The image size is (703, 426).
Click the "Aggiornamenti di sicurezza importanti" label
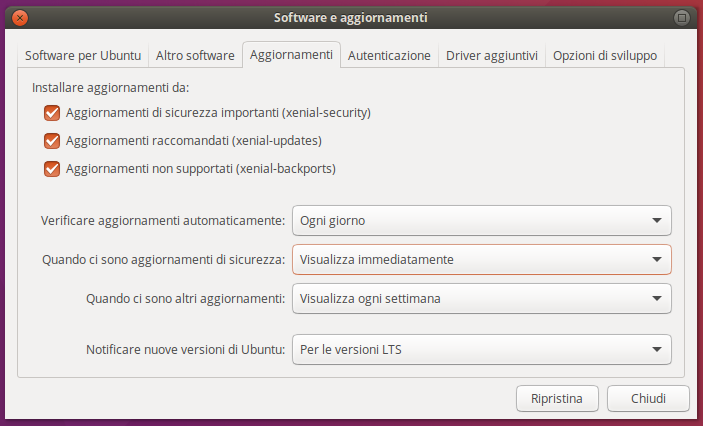pos(218,113)
